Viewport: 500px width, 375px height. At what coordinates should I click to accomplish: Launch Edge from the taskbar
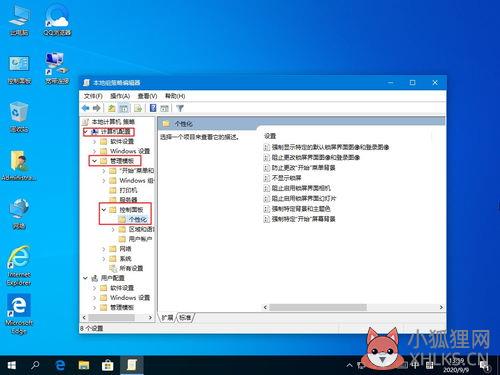pos(60,365)
